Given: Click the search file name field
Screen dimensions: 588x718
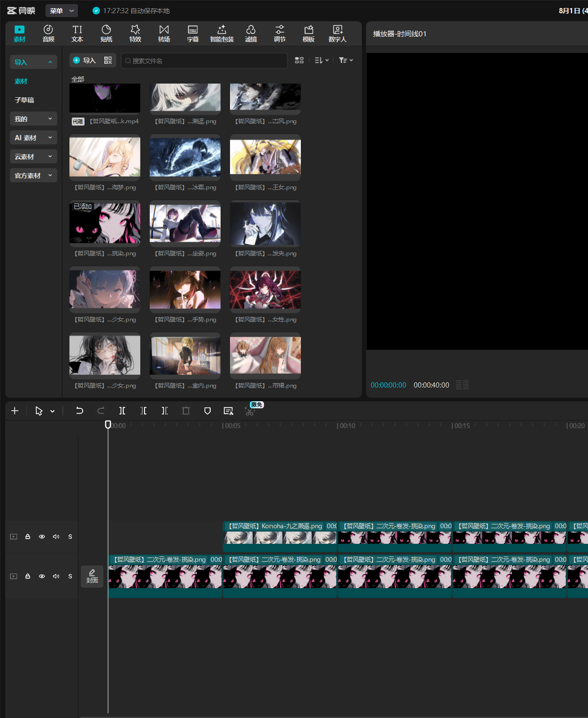Looking at the screenshot, I should 204,60.
